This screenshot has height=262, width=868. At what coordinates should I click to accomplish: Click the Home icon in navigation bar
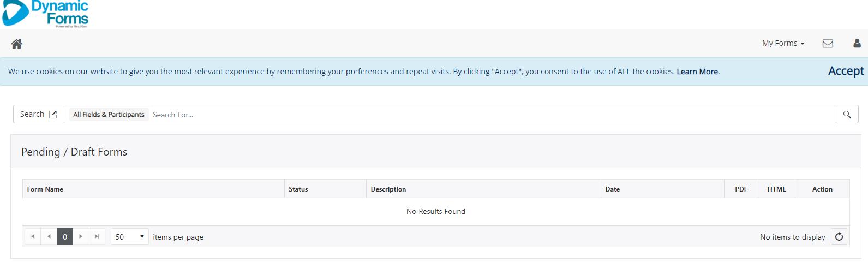point(17,44)
